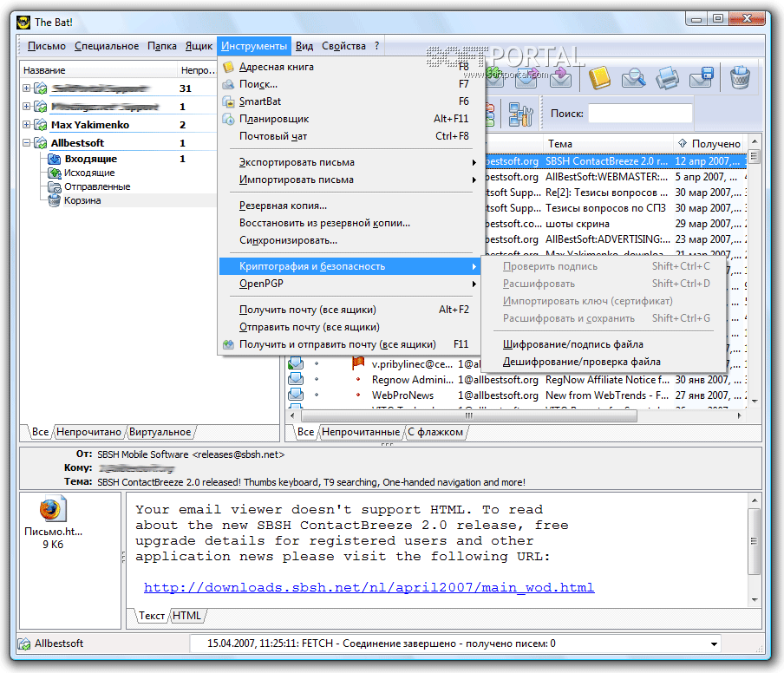Collapse the Allbestsoft account tree node

(x=27, y=143)
